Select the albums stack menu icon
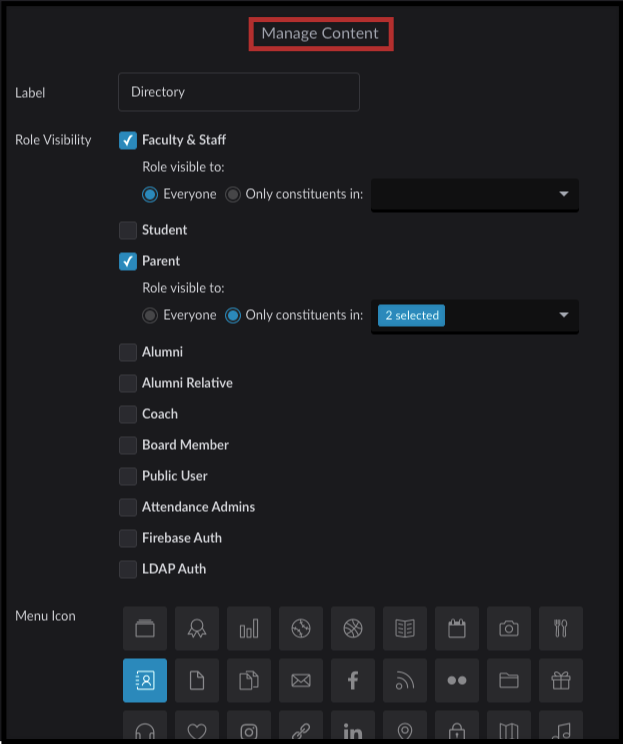This screenshot has height=744, width=623. coord(145,628)
